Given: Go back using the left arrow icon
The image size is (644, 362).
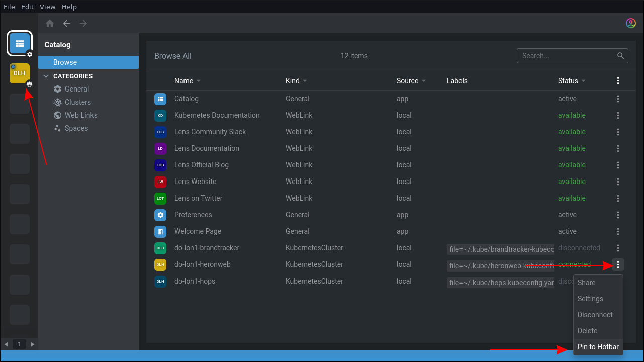Looking at the screenshot, I should point(66,23).
